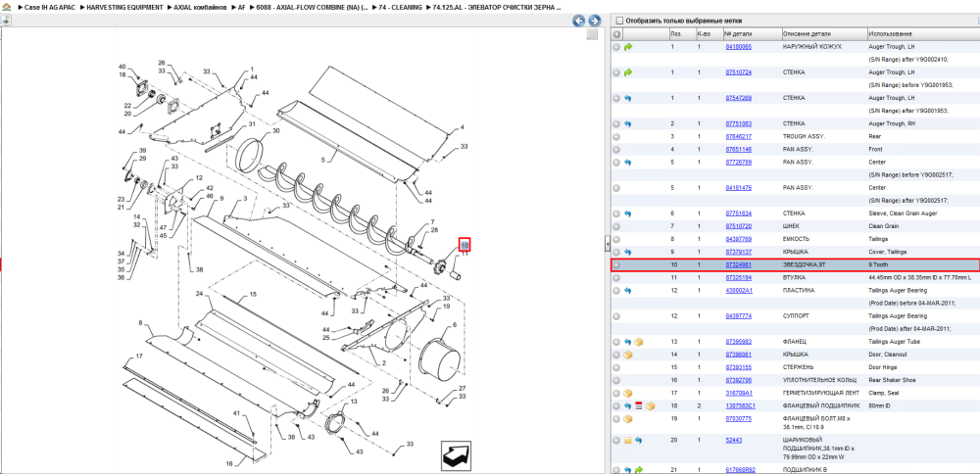Go to the previous diagram with the left arrow
The height and width of the screenshot is (474, 980).
579,21
